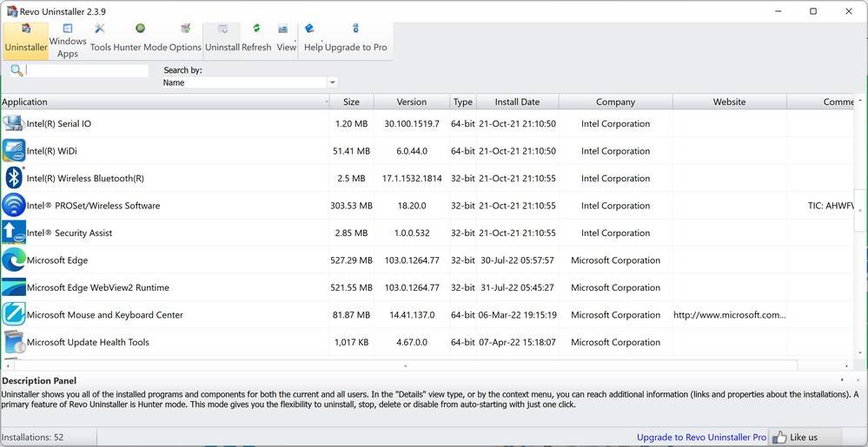Sort by the Install Date column header
The width and height of the screenshot is (868, 447).
(x=517, y=102)
